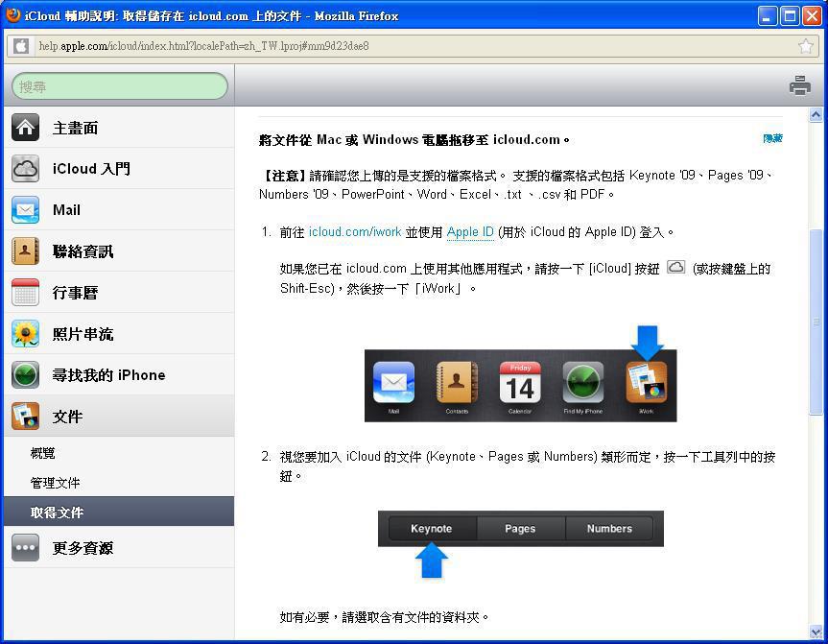Click the small iCloud button icon in step 1
828x644 pixels.
click(675, 267)
